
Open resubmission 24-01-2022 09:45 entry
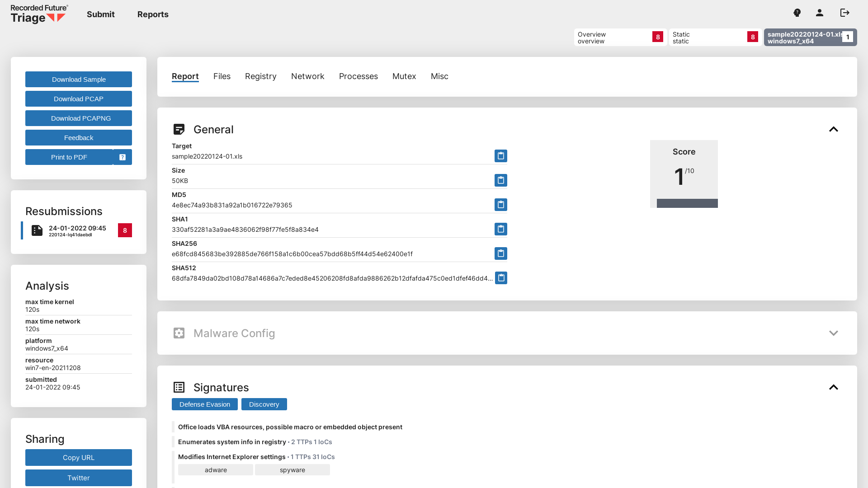77,230
